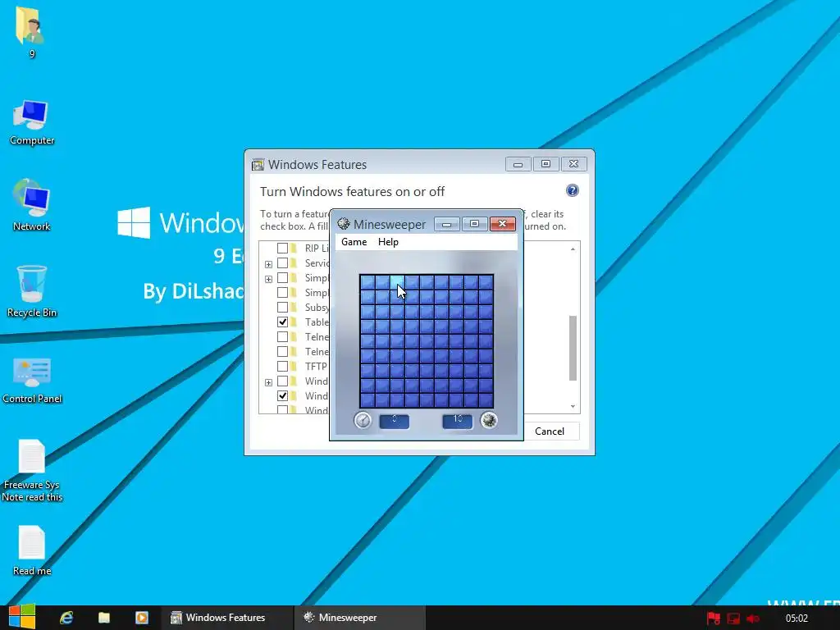Image resolution: width=840 pixels, height=630 pixels.
Task: Open the Help menu in Minesweeper
Action: [x=388, y=242]
